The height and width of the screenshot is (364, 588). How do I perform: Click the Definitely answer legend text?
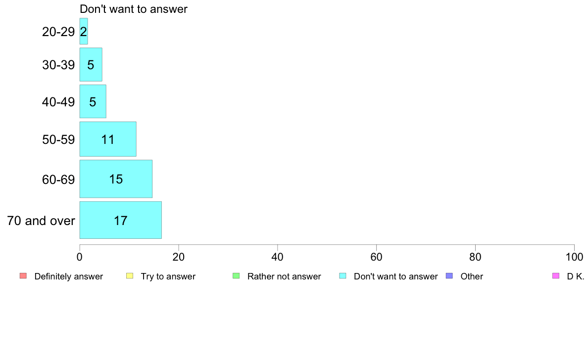click(x=69, y=276)
